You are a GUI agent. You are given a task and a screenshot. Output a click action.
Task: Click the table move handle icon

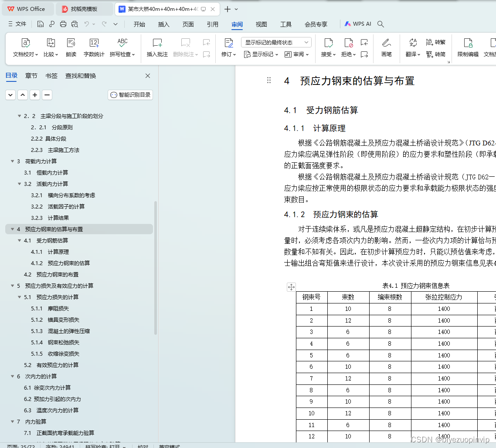291,287
